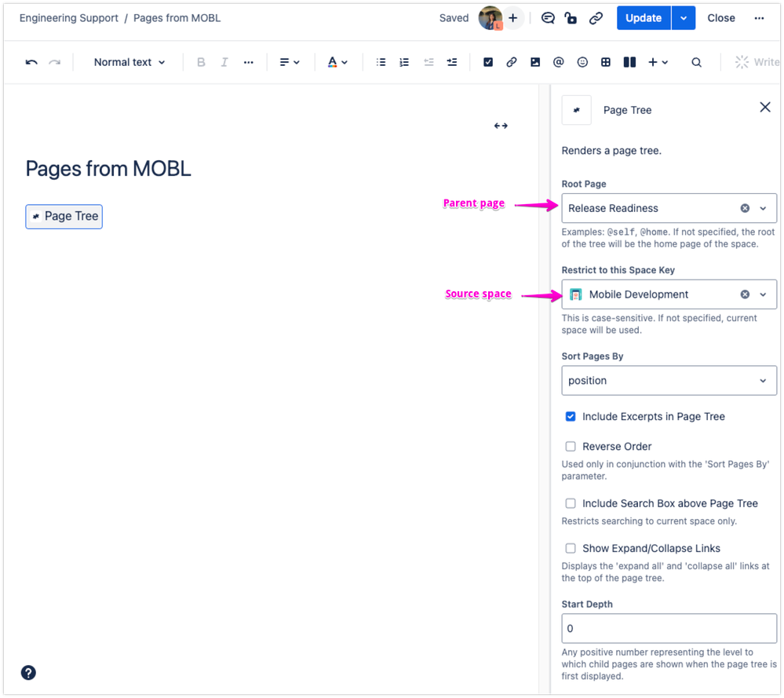Open page restrictions via the lock icon

tap(571, 17)
